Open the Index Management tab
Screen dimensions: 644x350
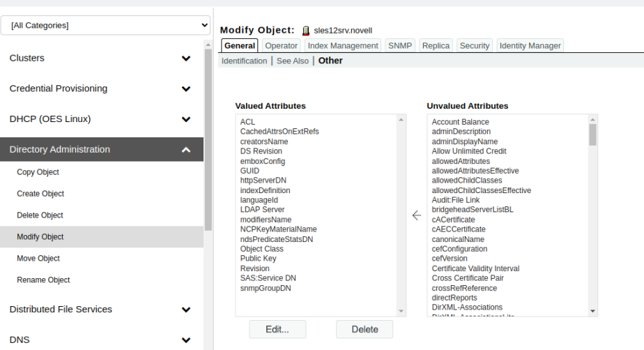pyautogui.click(x=343, y=45)
